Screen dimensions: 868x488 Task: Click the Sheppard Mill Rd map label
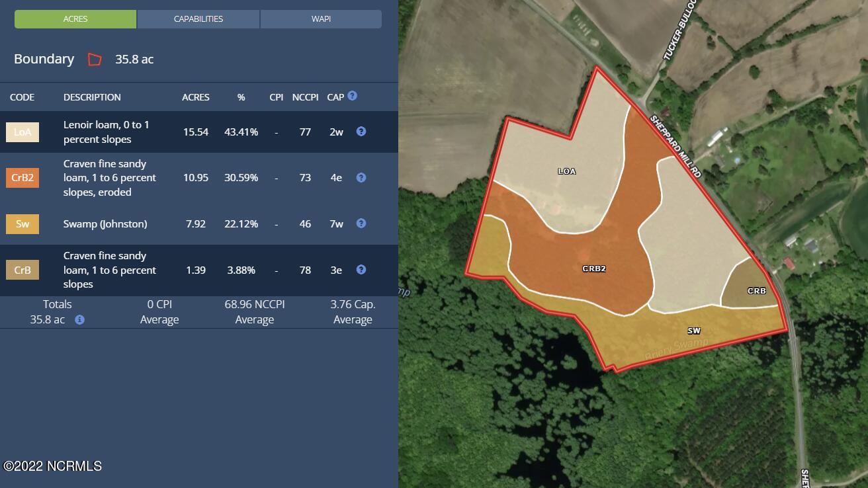click(675, 147)
